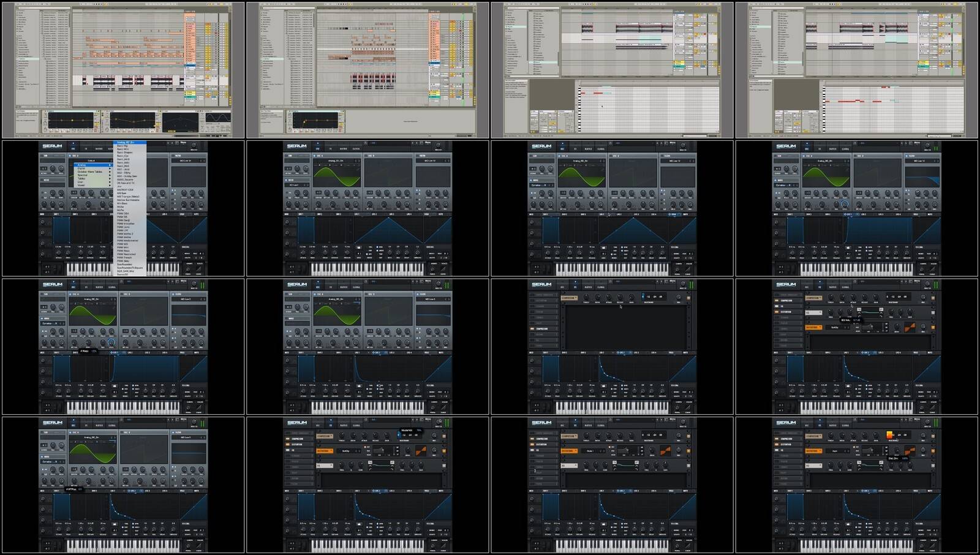Click the Serum logo in the wavetable-menu frame

coord(52,146)
